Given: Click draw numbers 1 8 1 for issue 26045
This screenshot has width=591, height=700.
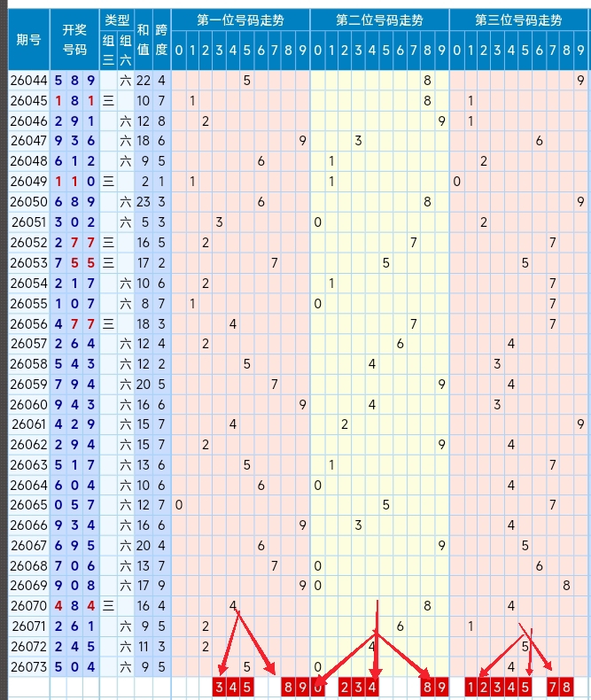Looking at the screenshot, I should (74, 100).
